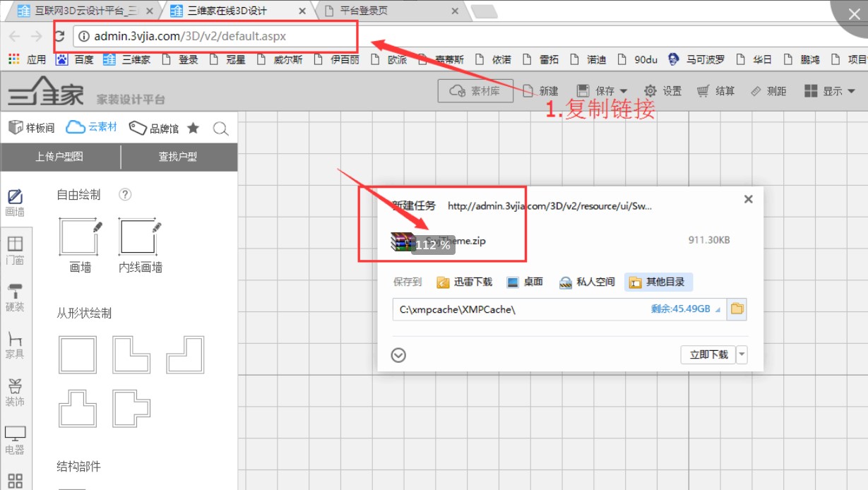The image size is (868, 490).
Task: Open the 门窗 doors and windows category
Action: coord(15,251)
